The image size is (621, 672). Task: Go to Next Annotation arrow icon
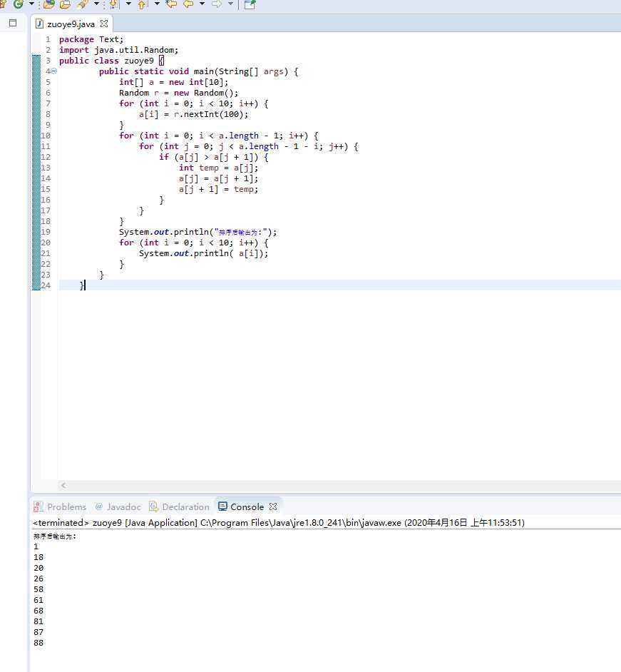pos(113,4)
